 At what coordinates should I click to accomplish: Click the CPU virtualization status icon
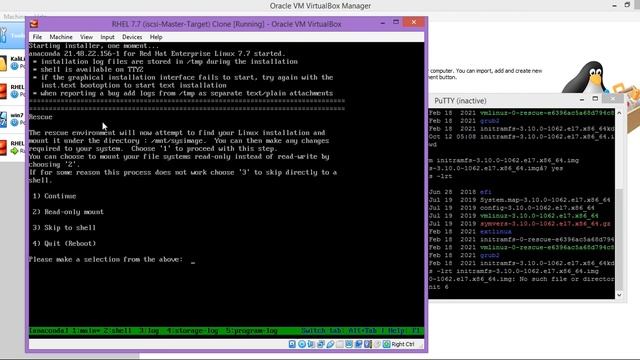(x=368, y=344)
